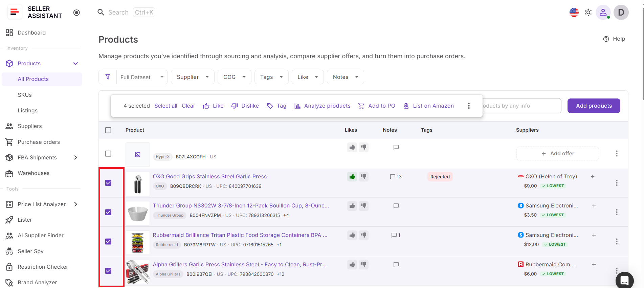Click List on Amazon
Image resolution: width=644 pixels, height=288 pixels.
click(x=428, y=106)
